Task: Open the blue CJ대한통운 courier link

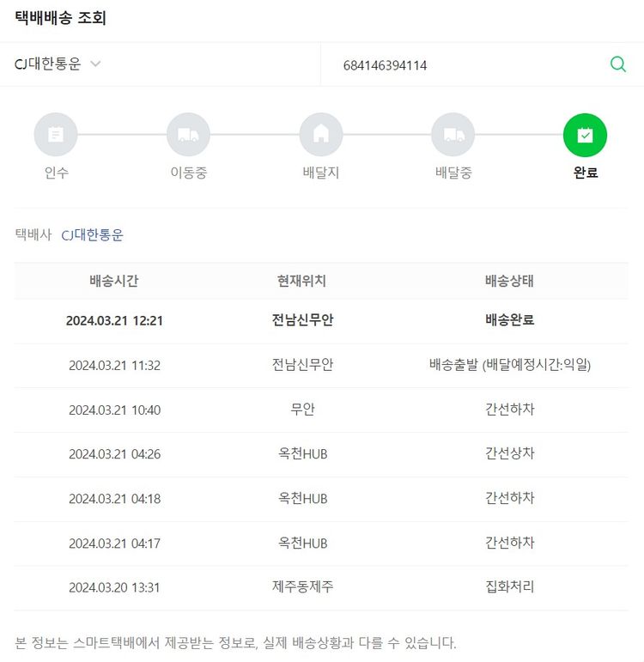Action: pyautogui.click(x=92, y=234)
